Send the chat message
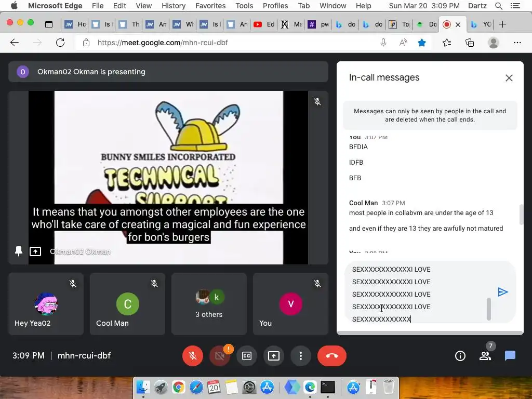 click(x=503, y=292)
